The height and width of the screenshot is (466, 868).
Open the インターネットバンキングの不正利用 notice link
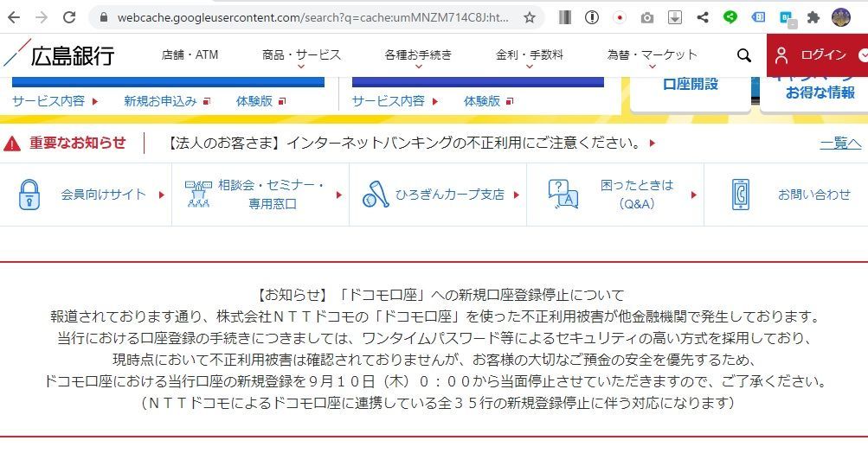coord(410,144)
